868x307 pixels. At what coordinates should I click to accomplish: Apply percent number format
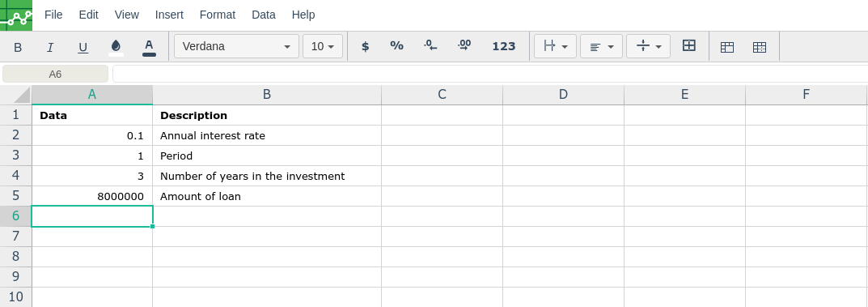(397, 46)
